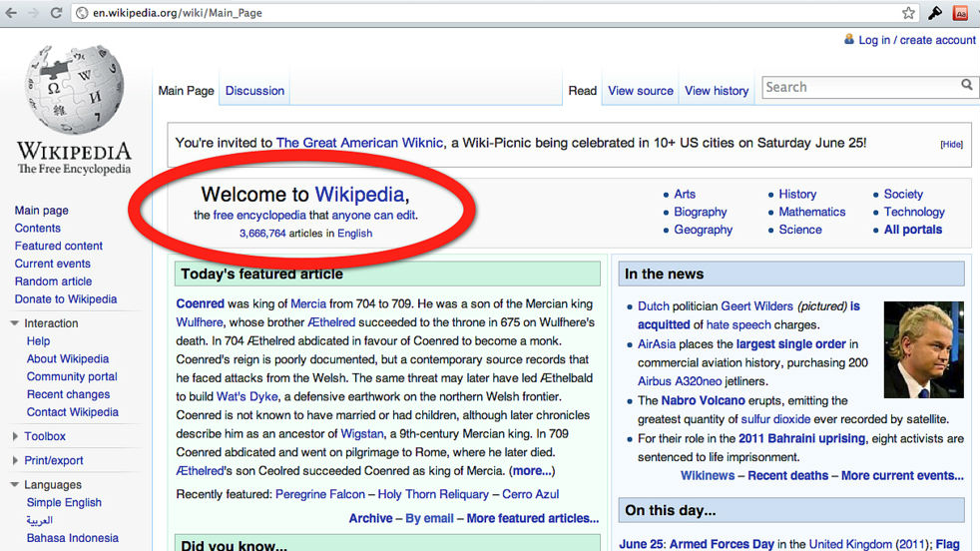
Task: Collapse the Languages sidebar section
Action: 15,485
